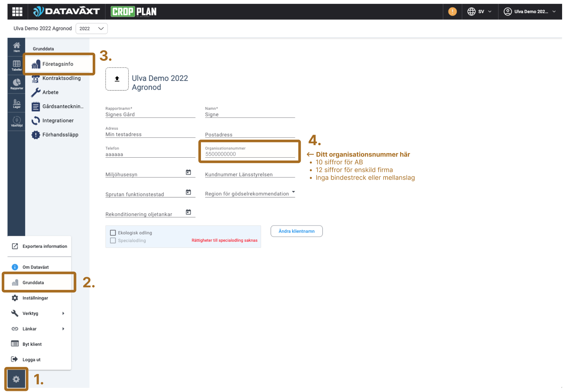This screenshot has height=392, width=566.
Task: Open Lager in the sidebar
Action: (17, 103)
